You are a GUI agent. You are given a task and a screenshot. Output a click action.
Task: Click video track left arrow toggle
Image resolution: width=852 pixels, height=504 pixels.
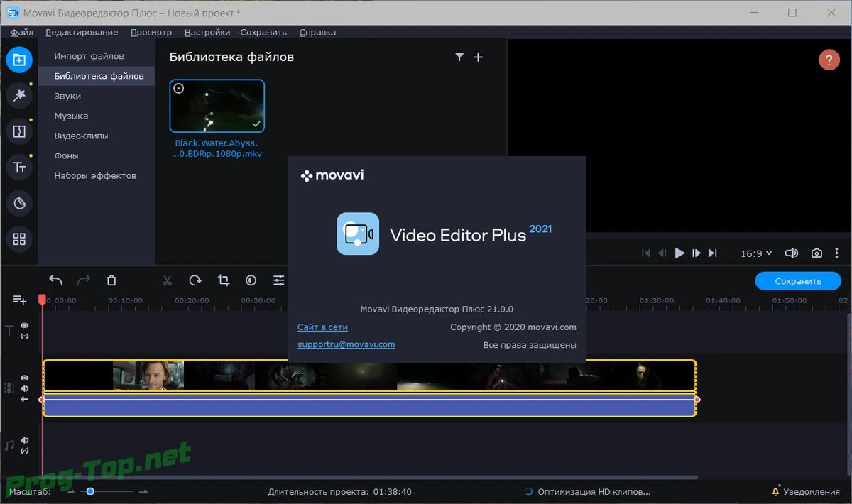tap(25, 399)
